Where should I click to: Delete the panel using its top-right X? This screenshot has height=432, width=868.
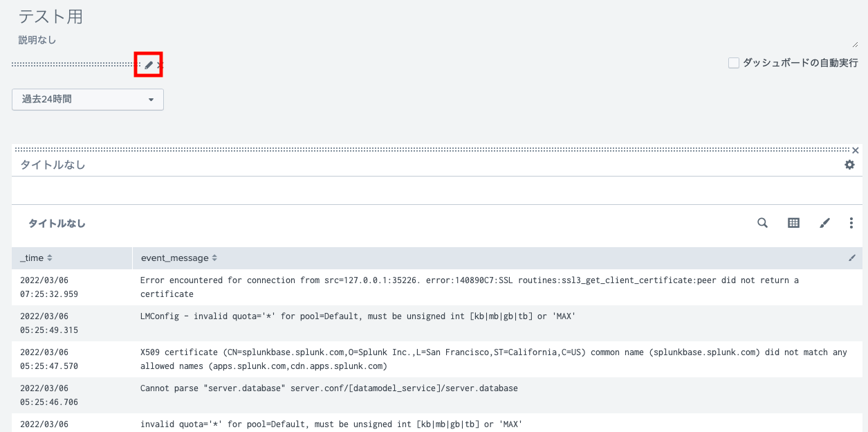[856, 150]
